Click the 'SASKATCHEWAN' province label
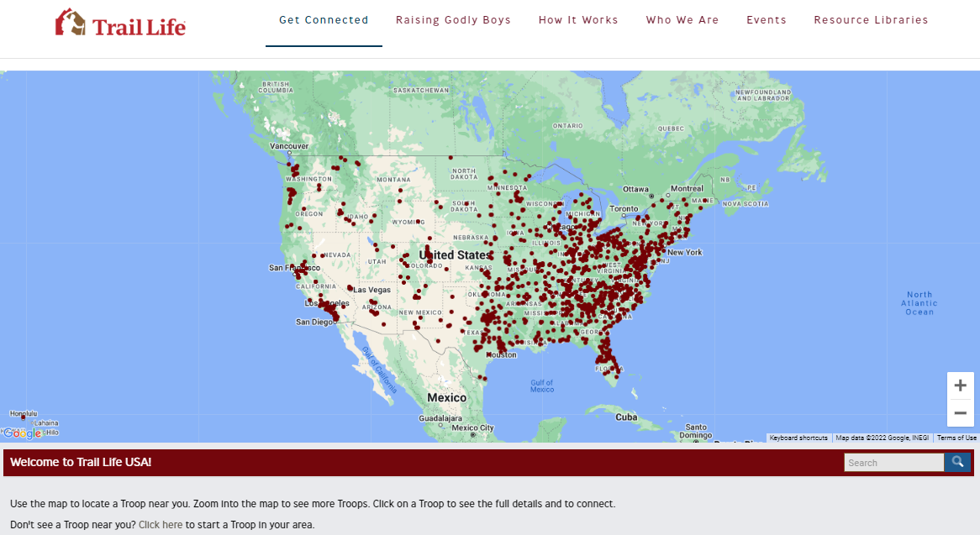This screenshot has width=980, height=535. (421, 91)
